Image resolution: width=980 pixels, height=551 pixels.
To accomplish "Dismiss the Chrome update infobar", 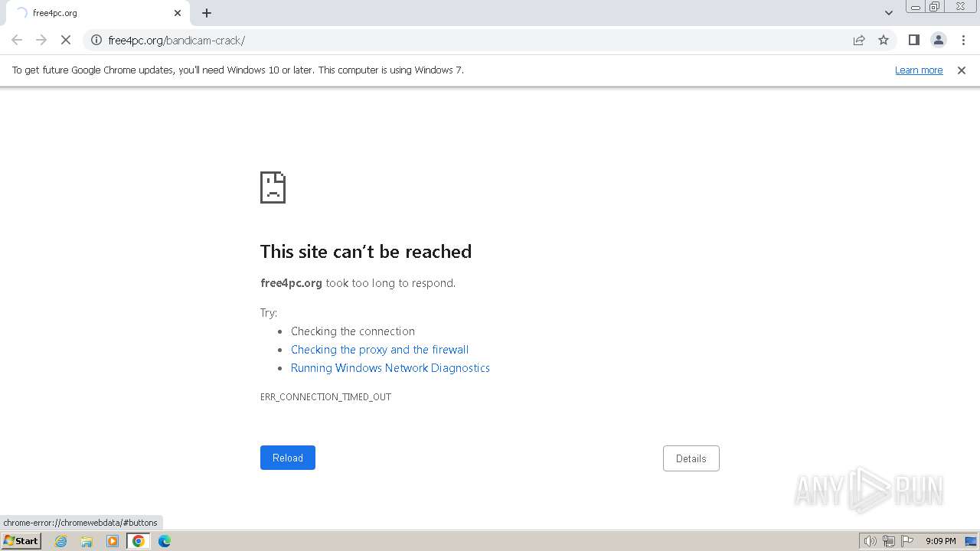I will [962, 70].
